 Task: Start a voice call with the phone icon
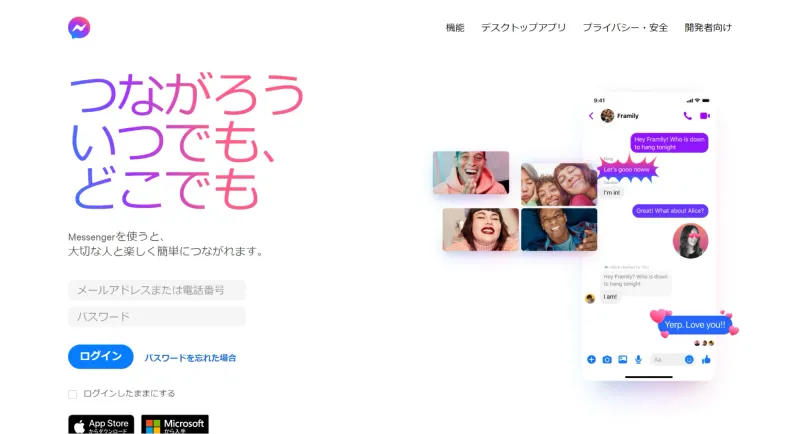click(x=687, y=116)
